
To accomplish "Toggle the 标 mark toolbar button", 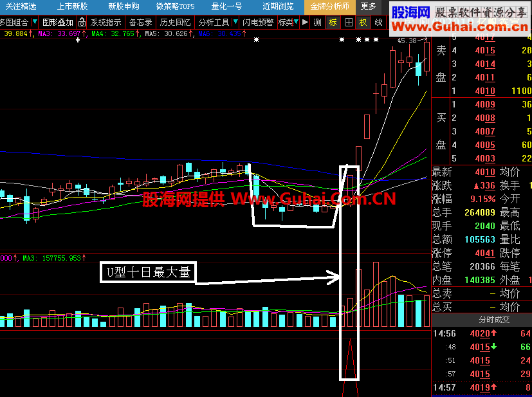I will coord(333,23).
